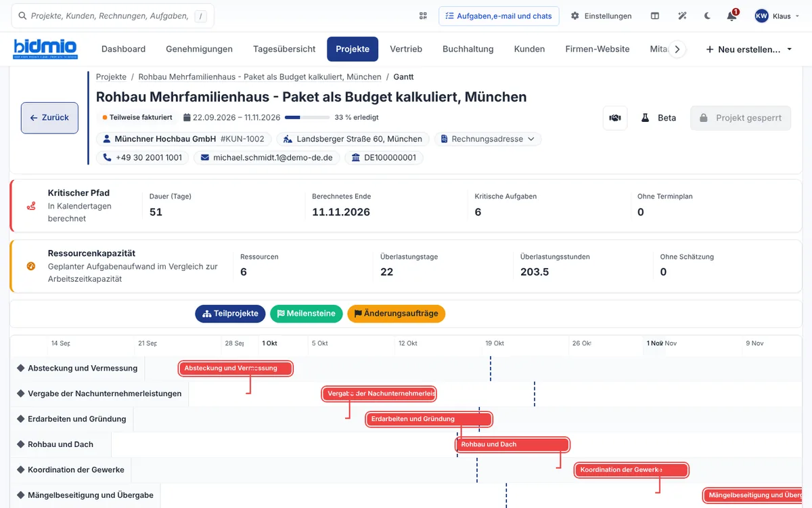This screenshot has width=812, height=508.
Task: Click the Zurück back button
Action: (x=49, y=118)
